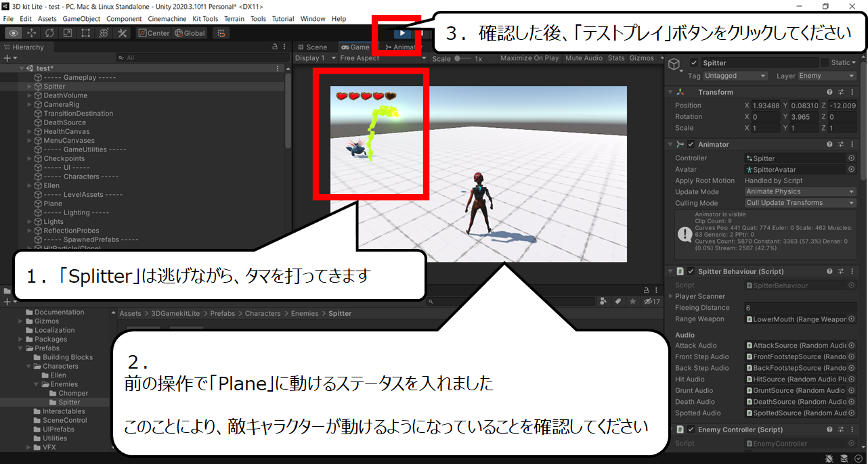Image resolution: width=868 pixels, height=464 pixels.
Task: Select the Move tool
Action: [x=32, y=33]
